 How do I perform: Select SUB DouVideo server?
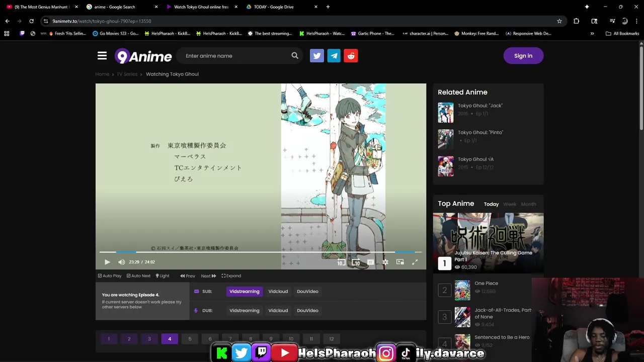(x=307, y=292)
